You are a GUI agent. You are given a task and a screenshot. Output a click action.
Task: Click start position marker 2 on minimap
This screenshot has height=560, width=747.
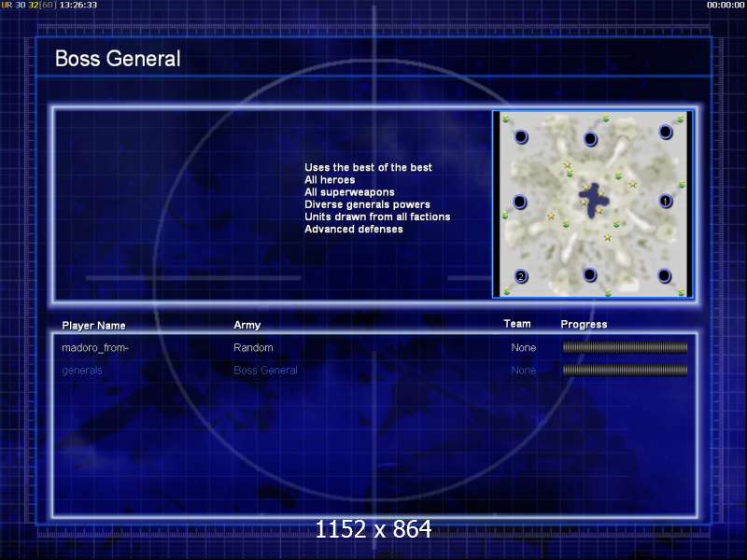pos(521,276)
